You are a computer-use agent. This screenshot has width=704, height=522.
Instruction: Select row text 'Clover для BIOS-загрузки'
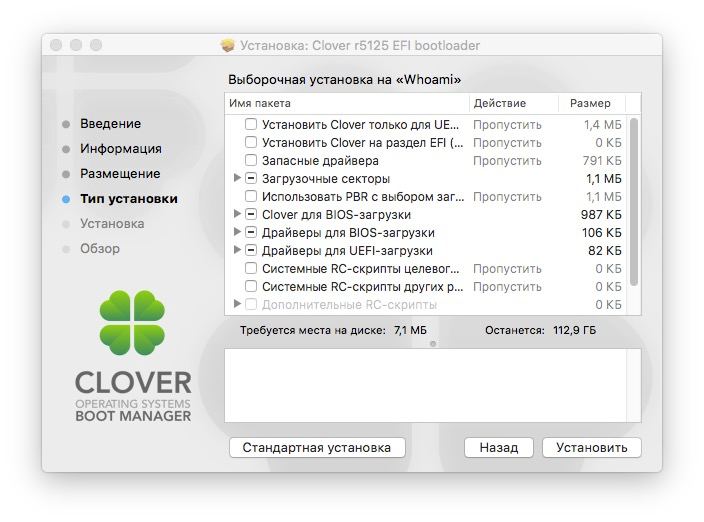coord(336,215)
